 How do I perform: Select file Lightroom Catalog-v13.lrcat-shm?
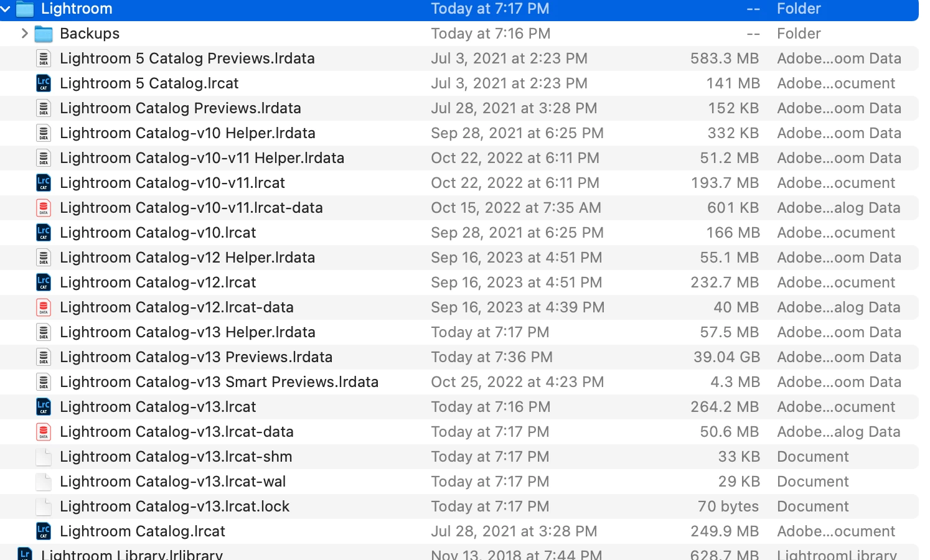coord(176,457)
